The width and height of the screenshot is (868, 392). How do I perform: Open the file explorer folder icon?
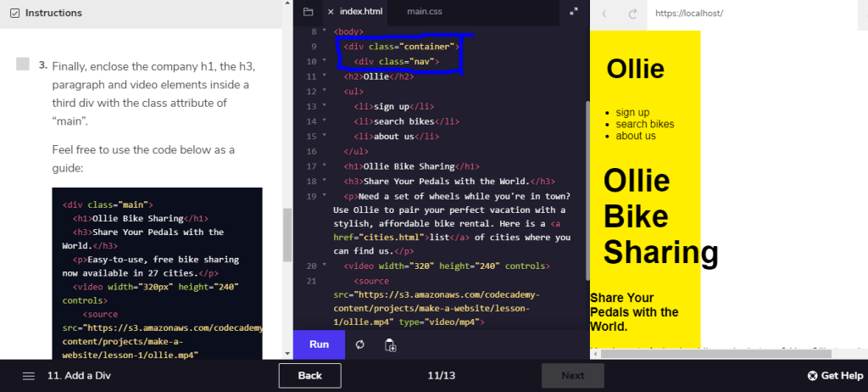(x=308, y=12)
